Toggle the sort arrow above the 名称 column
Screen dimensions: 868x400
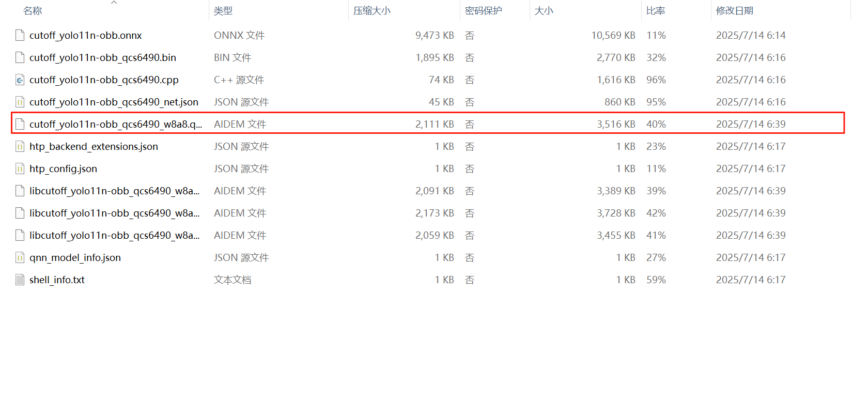click(x=114, y=3)
